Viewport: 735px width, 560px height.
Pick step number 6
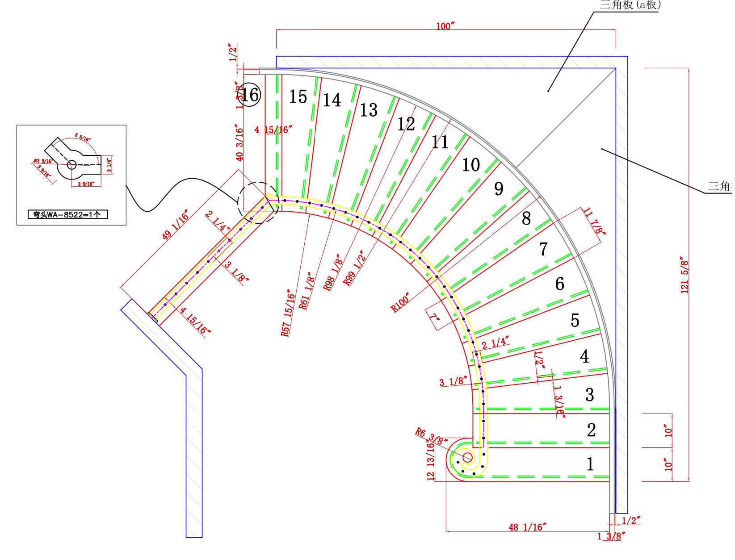coord(559,284)
